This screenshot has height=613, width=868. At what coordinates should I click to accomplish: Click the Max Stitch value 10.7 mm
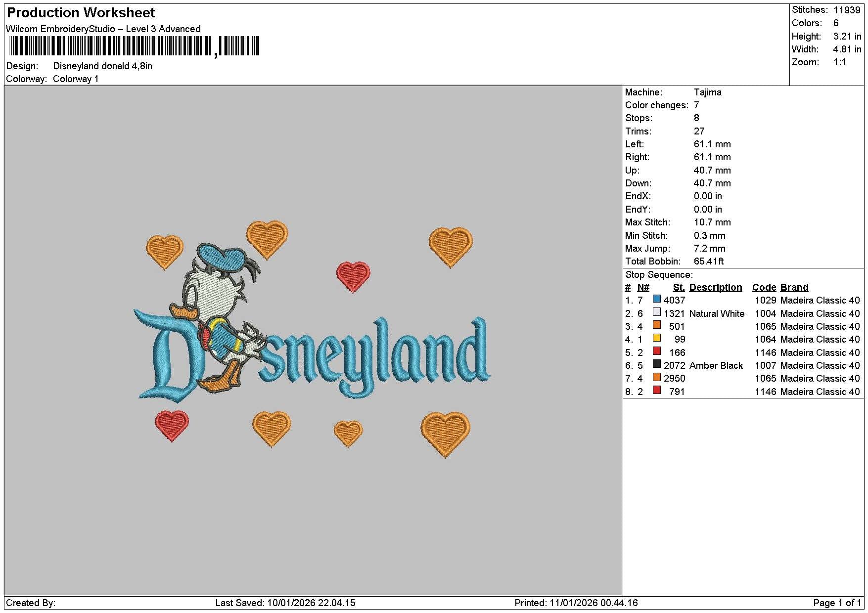tap(712, 222)
